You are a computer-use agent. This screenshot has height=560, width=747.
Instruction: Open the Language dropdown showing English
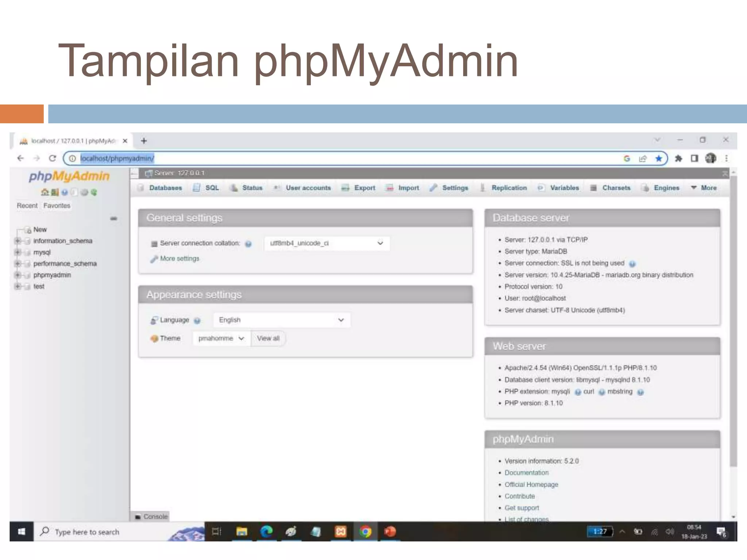[282, 320]
